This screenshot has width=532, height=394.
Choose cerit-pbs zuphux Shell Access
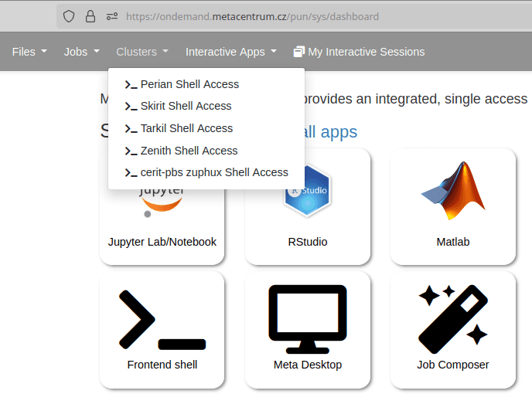point(213,172)
